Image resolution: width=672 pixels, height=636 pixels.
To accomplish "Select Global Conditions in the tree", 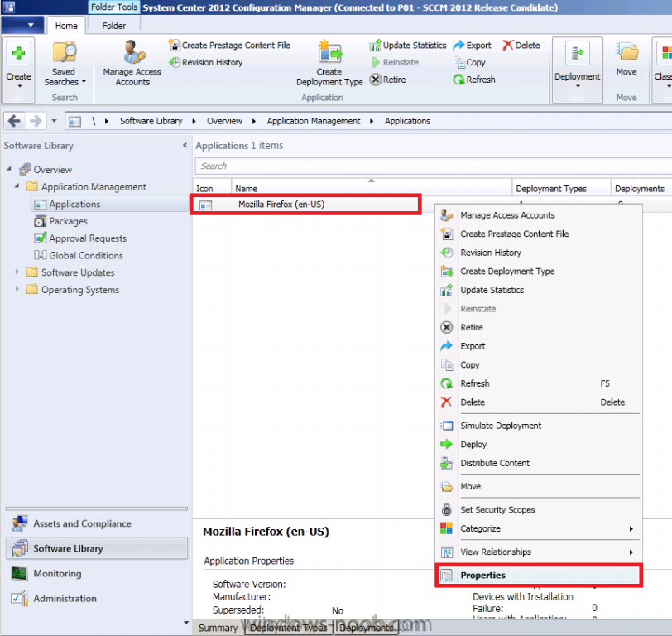I will pyautogui.click(x=86, y=256).
